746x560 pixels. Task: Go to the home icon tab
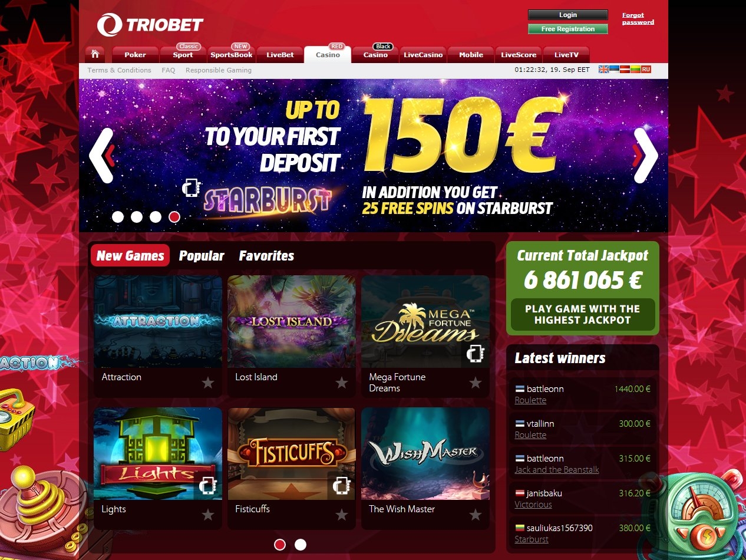point(95,54)
